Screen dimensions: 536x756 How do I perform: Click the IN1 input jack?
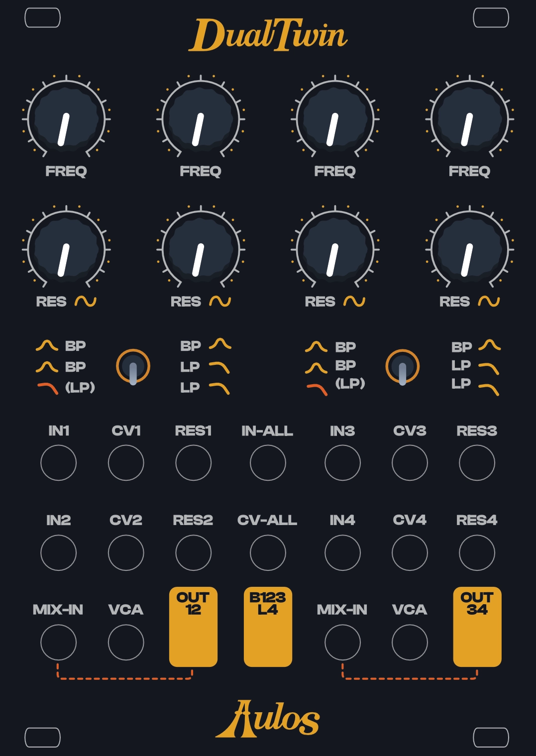tap(59, 463)
